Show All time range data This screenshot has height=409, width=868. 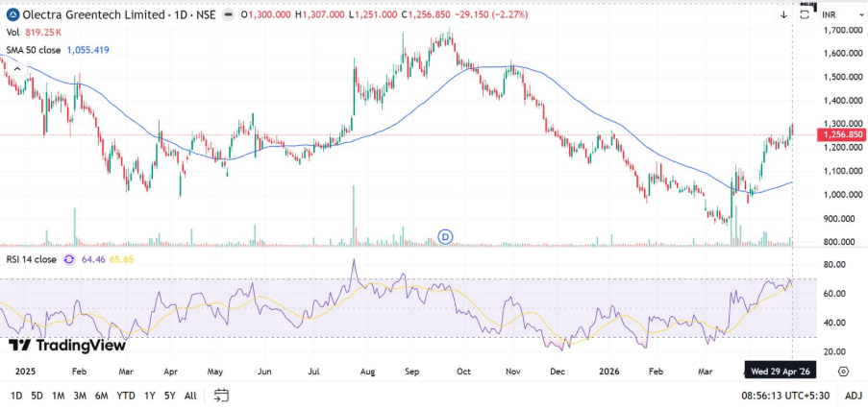click(190, 395)
